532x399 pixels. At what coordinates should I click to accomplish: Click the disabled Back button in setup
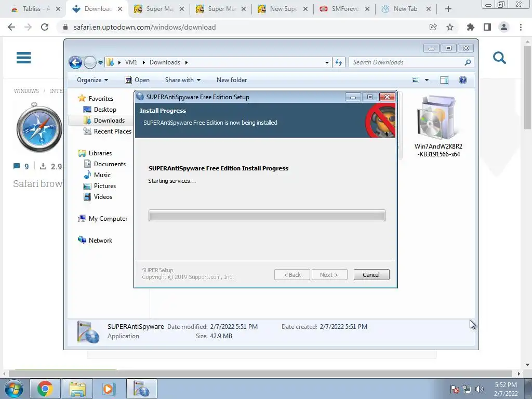(x=292, y=275)
